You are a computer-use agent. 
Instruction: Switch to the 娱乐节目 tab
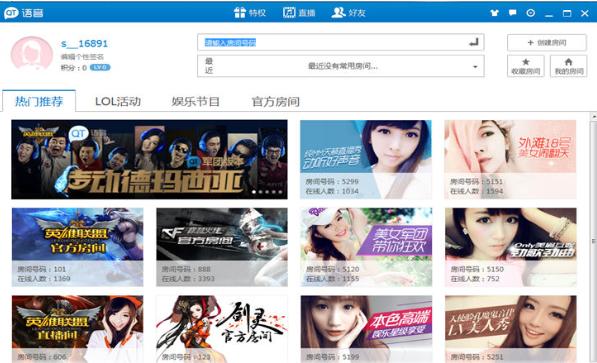tap(195, 102)
